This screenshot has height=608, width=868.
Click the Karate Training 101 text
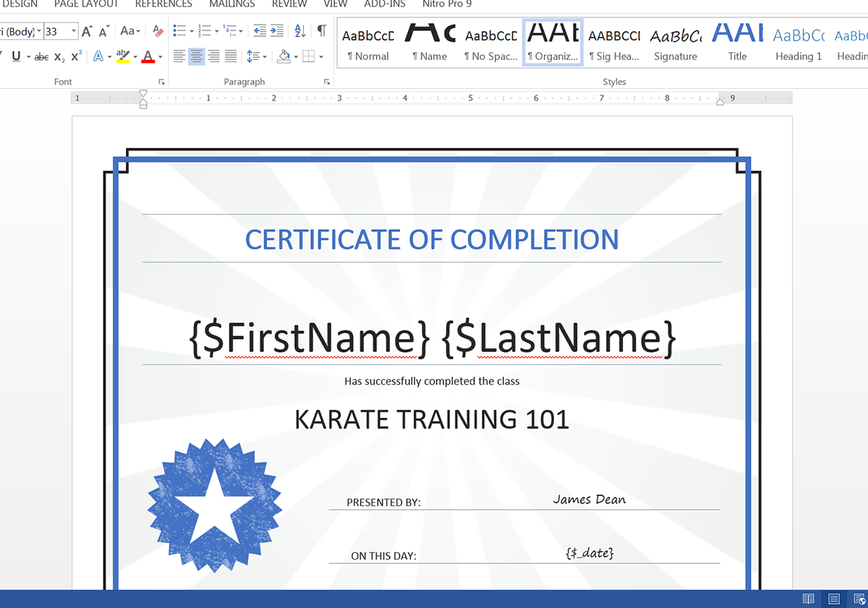432,419
